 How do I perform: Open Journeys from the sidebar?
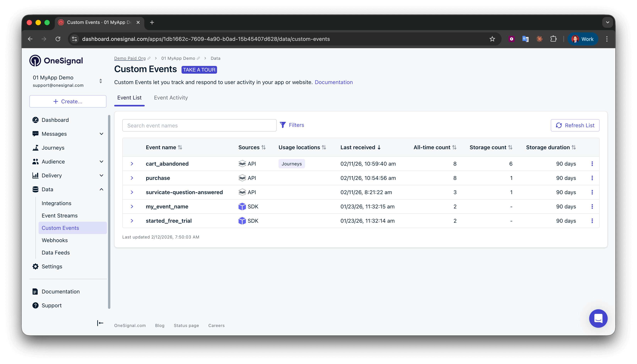pos(53,148)
